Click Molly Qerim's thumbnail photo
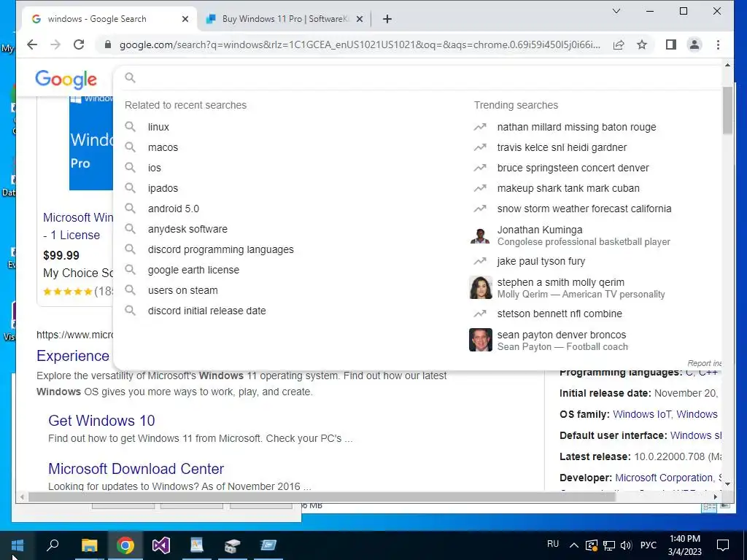 pyautogui.click(x=480, y=287)
